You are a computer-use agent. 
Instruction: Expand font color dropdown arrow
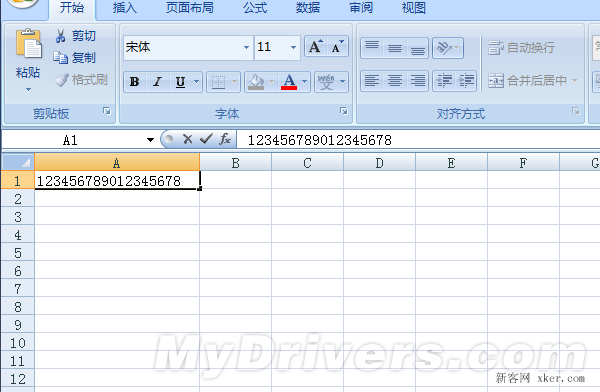click(x=305, y=82)
